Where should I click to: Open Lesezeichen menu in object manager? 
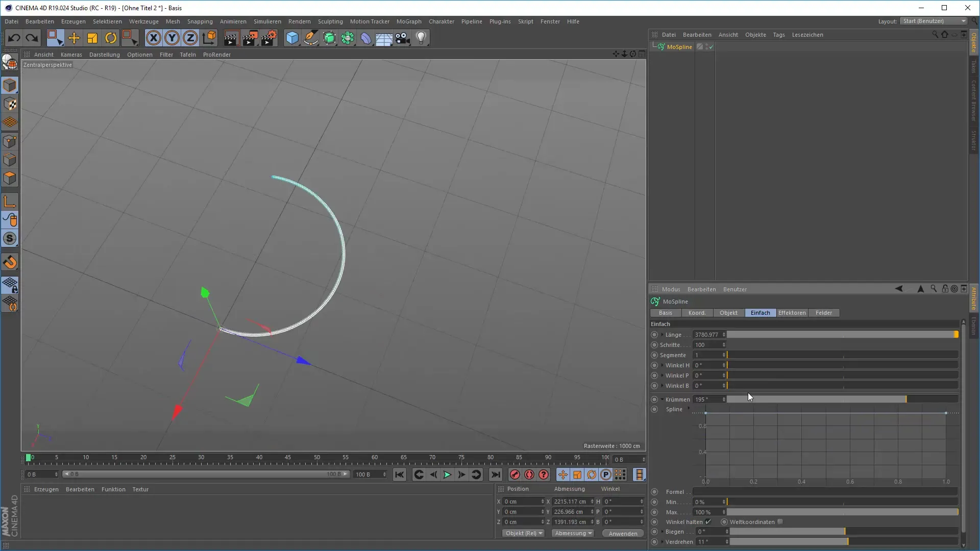[807, 35]
